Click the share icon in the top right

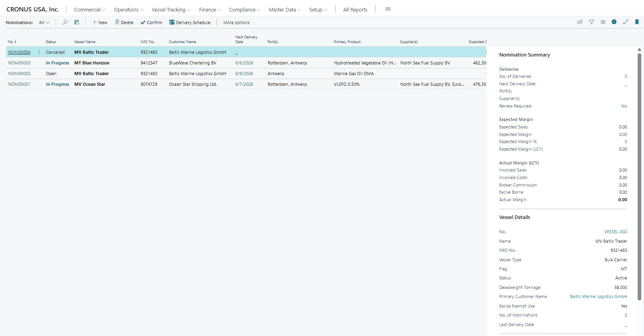click(580, 22)
